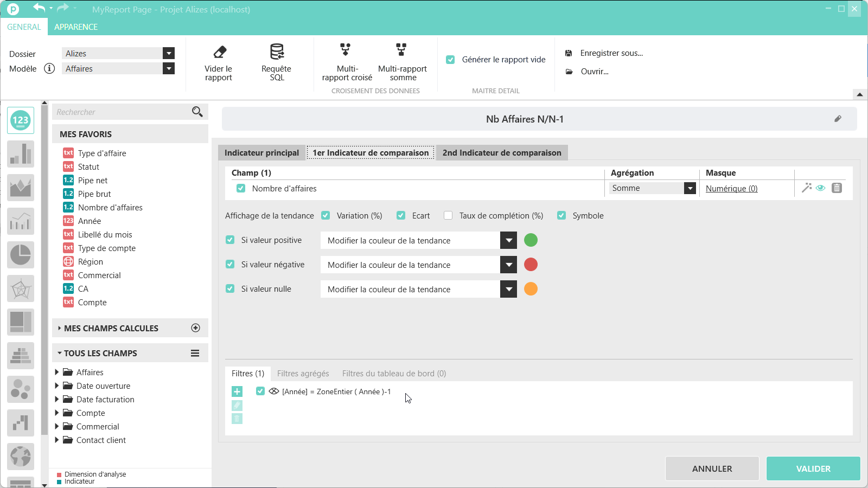Image resolution: width=868 pixels, height=488 pixels.
Task: Click the Vider le rapport eraser icon
Action: [219, 52]
